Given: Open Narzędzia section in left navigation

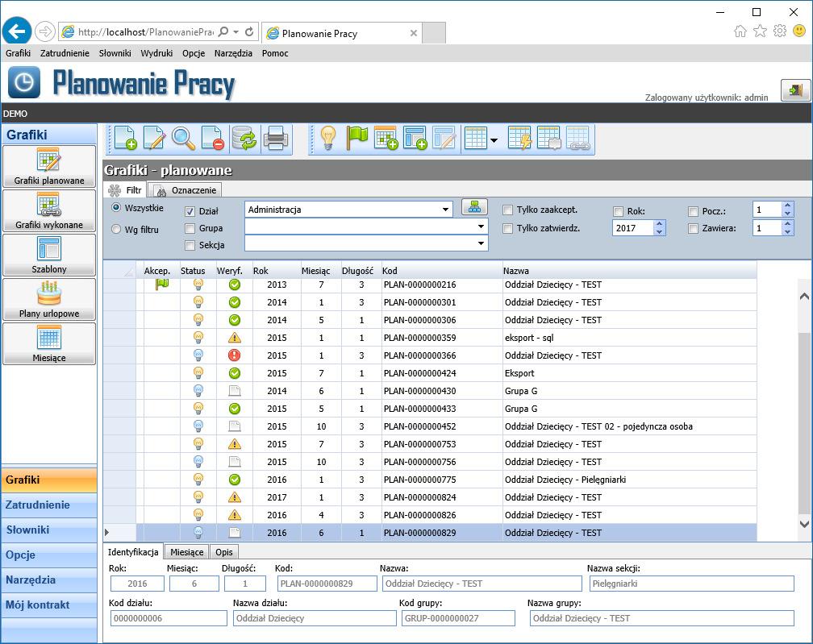Looking at the screenshot, I should click(x=49, y=580).
